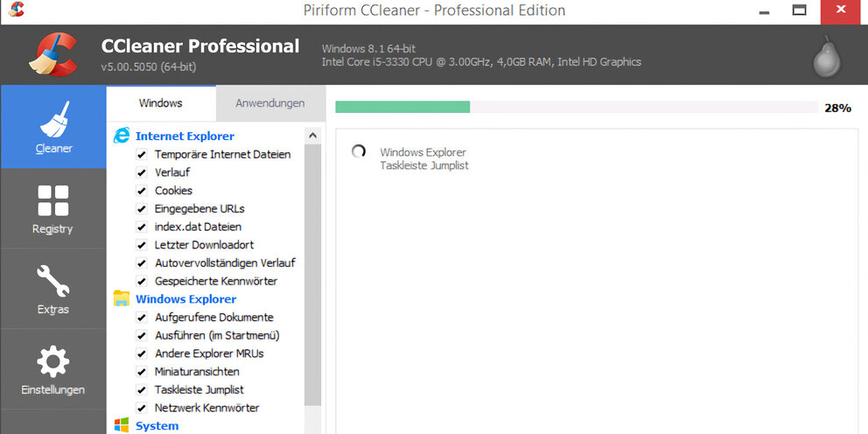The image size is (868, 434).
Task: Toggle Eingegebene URLs checkbox
Action: point(142,209)
